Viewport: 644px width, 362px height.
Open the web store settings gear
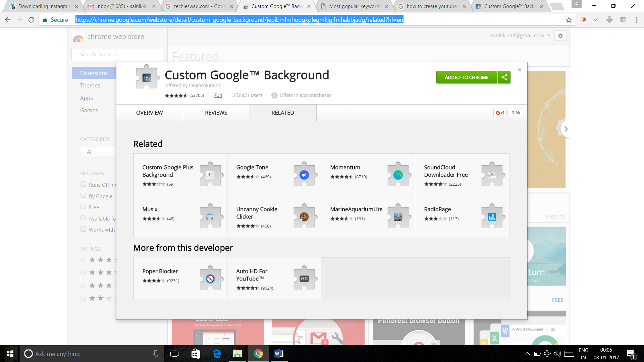tap(560, 36)
